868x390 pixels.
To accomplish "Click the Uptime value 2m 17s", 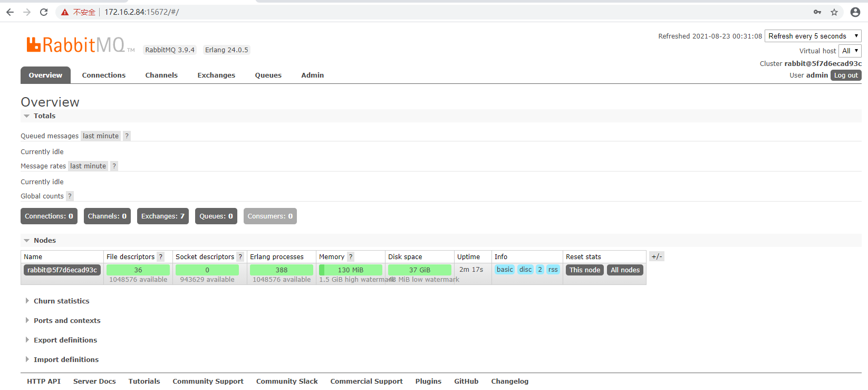I will point(471,270).
